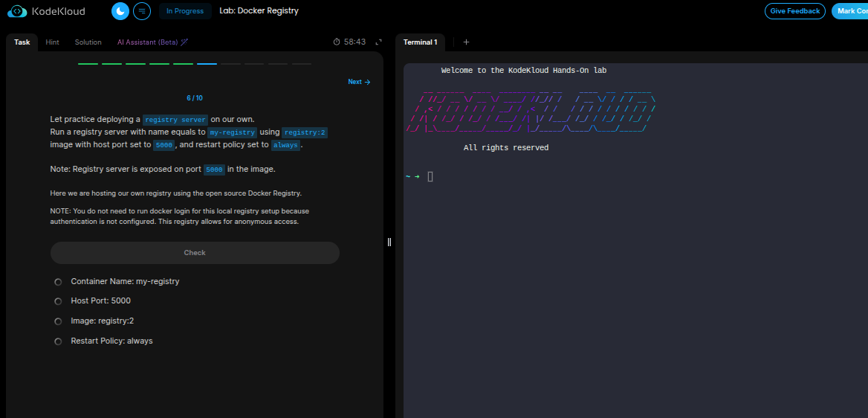This screenshot has height=418, width=868.
Task: Jump to last progress step segment
Action: (302, 64)
